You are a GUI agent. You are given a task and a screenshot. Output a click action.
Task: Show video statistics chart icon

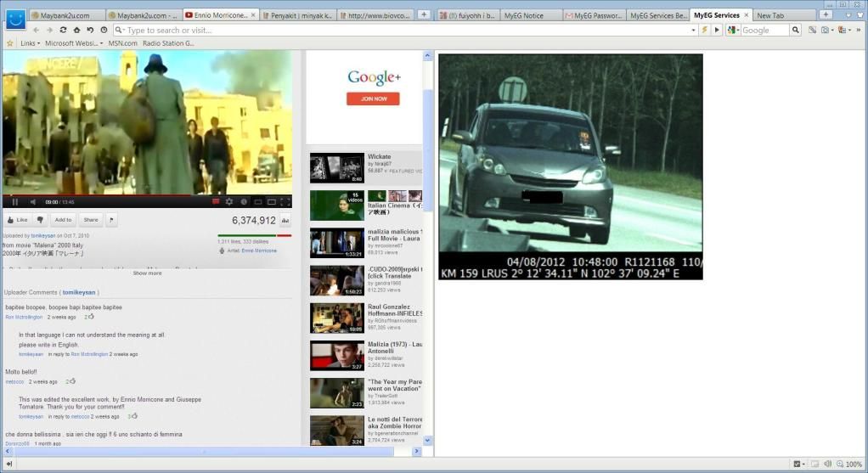pyautogui.click(x=285, y=221)
